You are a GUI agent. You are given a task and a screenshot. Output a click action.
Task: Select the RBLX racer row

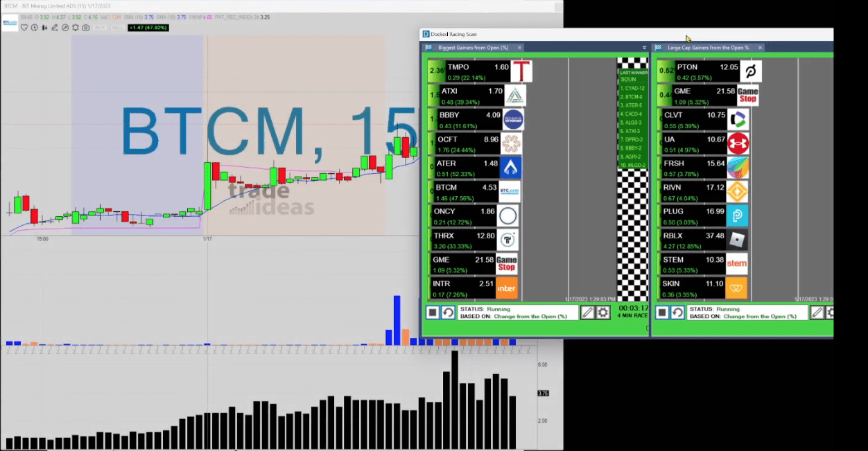click(702, 240)
